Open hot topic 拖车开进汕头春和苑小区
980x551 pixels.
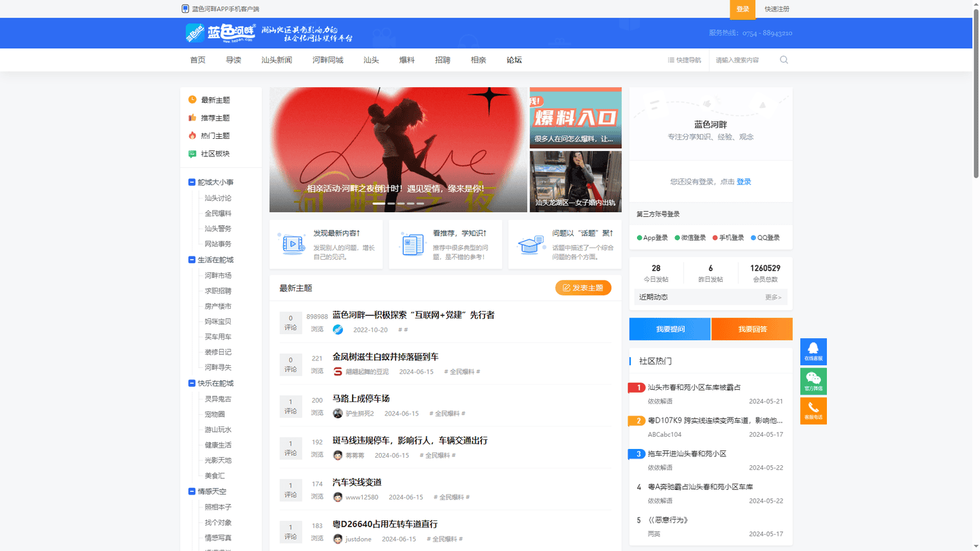(x=687, y=454)
